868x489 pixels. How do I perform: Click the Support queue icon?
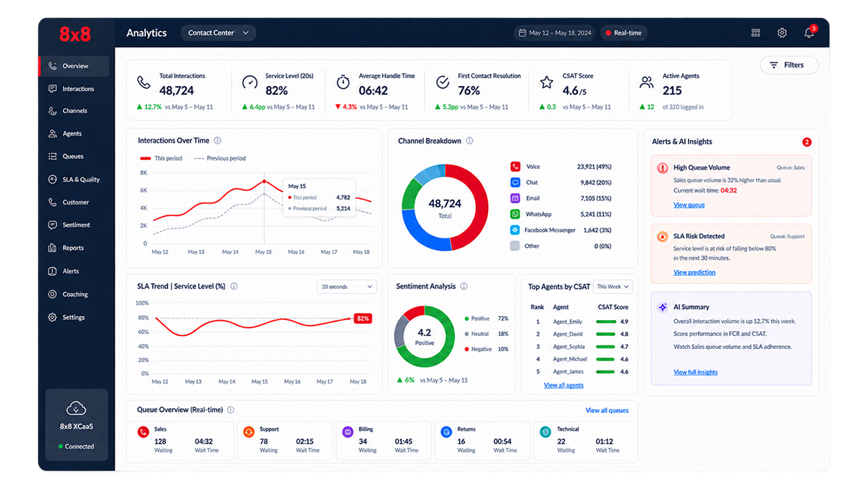tap(248, 432)
